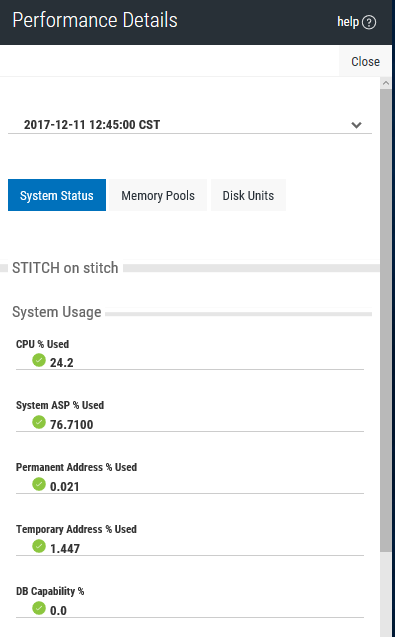Screen dimensions: 395x637
Task: Click the System Usage section heading
Action: 56,312
